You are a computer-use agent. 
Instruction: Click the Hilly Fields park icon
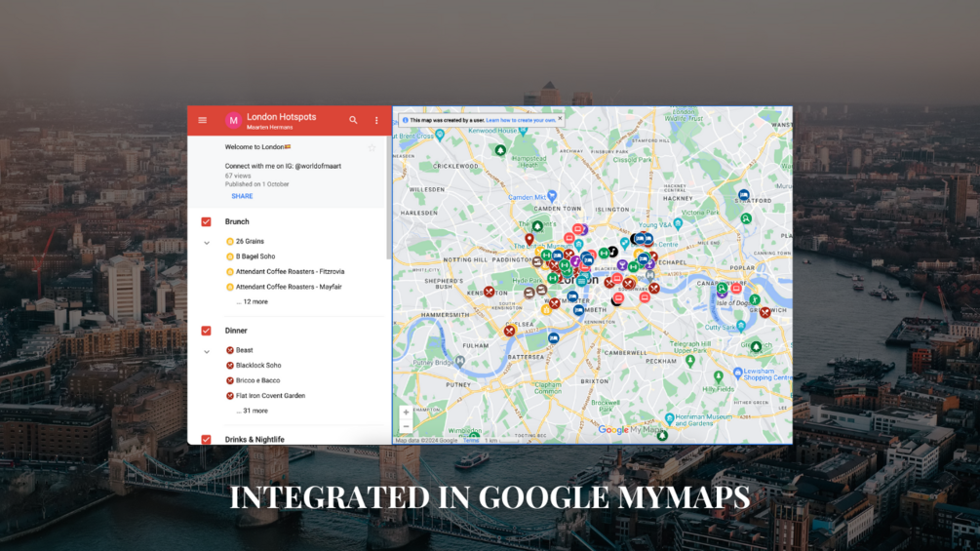pyautogui.click(x=718, y=376)
